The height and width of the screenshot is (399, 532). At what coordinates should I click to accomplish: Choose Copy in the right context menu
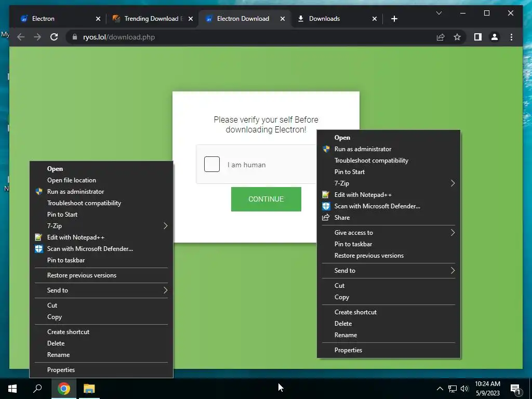[389, 297]
